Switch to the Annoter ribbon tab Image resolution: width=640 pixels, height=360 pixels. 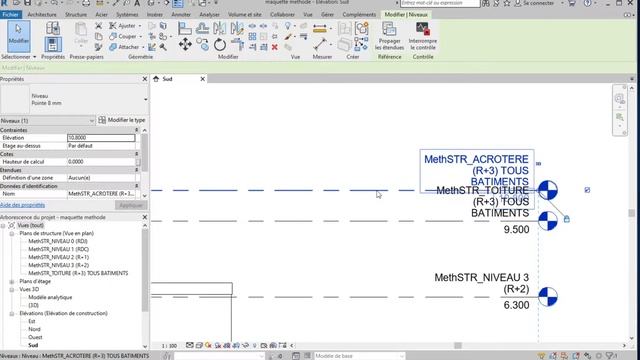click(x=181, y=14)
